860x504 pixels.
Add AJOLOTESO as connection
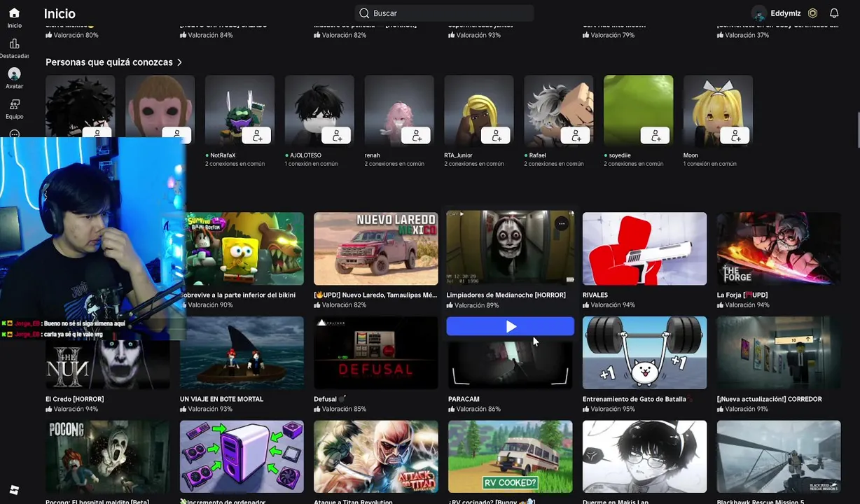click(x=337, y=136)
